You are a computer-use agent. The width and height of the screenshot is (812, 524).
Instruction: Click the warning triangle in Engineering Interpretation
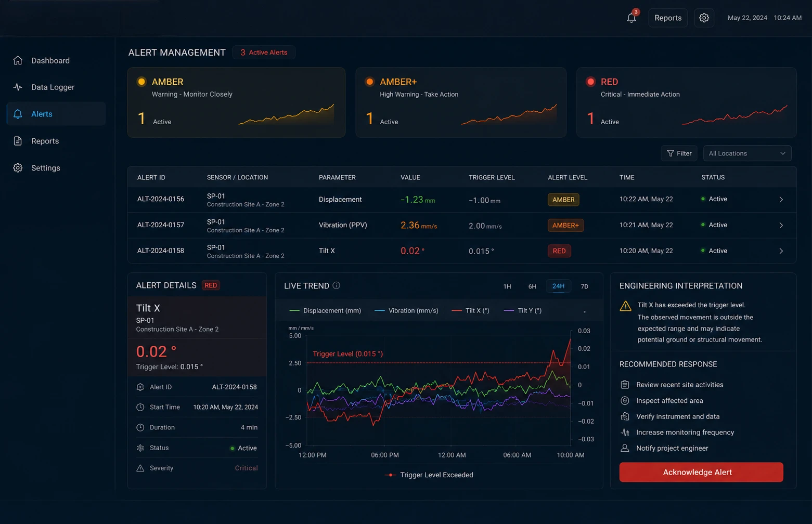pos(625,306)
